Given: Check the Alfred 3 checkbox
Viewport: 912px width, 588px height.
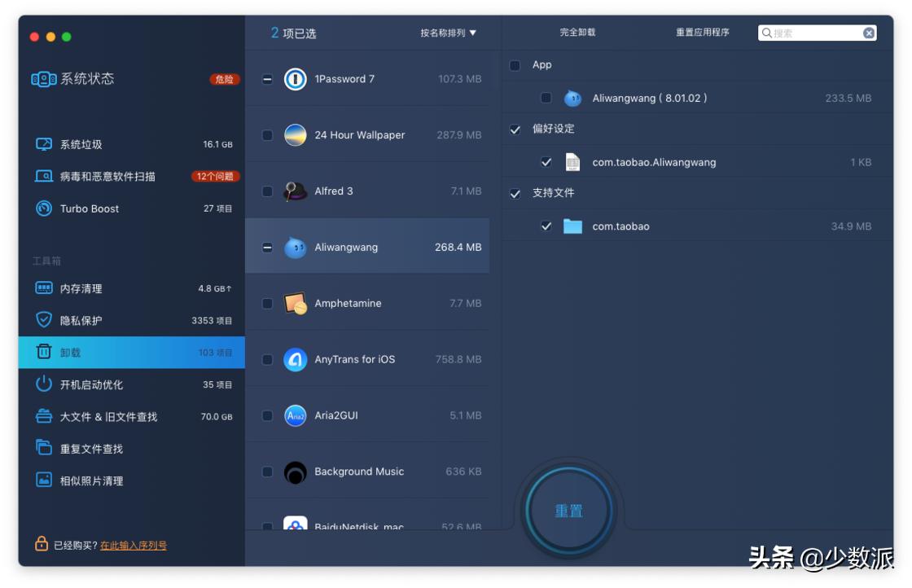Looking at the screenshot, I should (267, 191).
